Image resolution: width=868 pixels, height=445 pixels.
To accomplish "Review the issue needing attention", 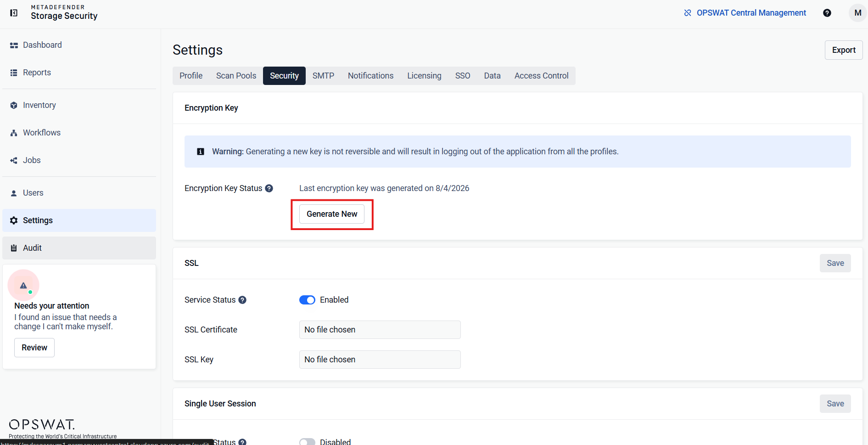I will coord(34,348).
